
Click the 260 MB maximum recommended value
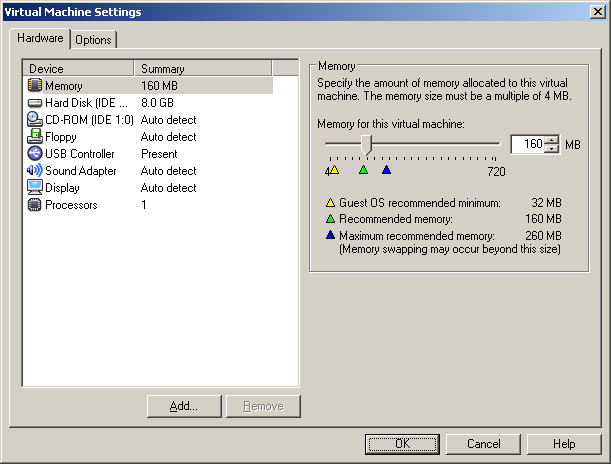[x=543, y=236]
